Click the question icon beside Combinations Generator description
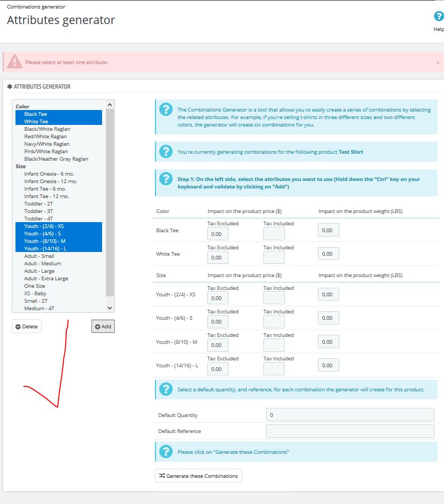 (166, 109)
